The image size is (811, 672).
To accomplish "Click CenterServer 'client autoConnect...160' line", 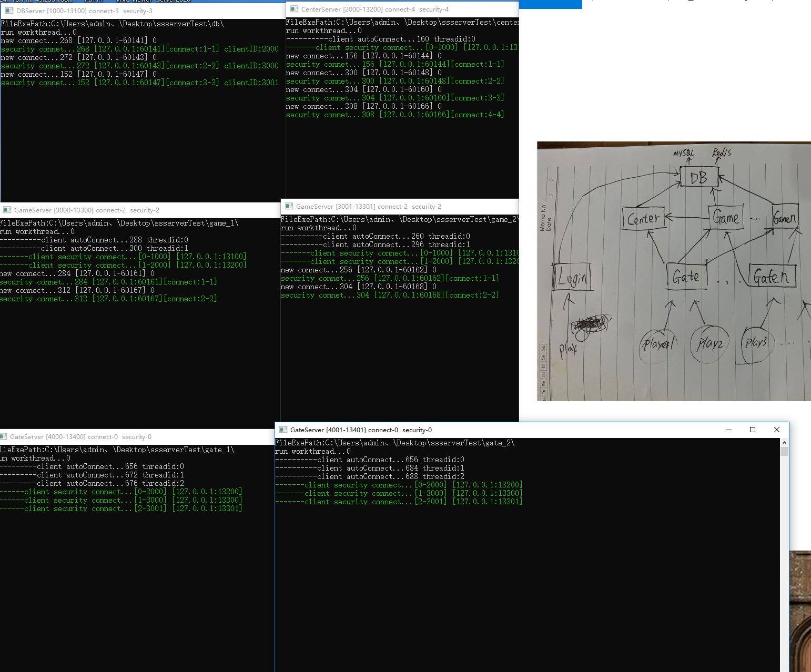I will (x=381, y=39).
